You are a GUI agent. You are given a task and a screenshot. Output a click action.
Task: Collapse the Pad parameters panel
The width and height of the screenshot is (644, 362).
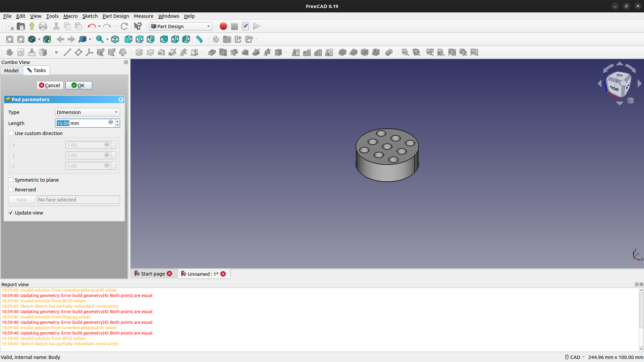click(121, 100)
